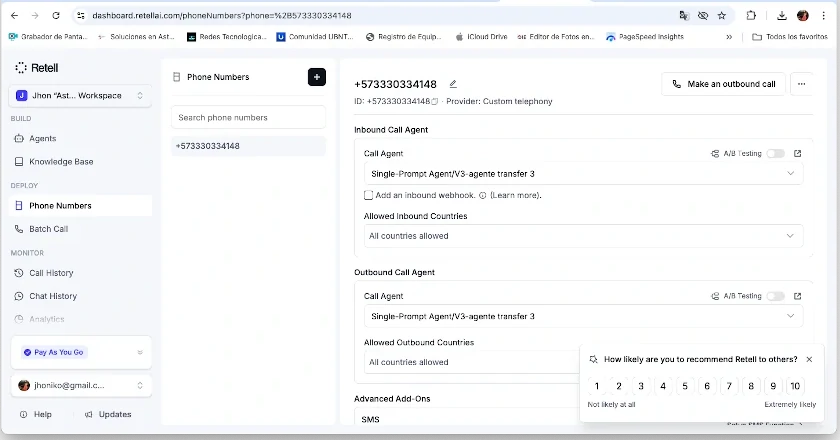Screen dimensions: 840x440
Task: Open the Learn more webhook link
Action: (515, 196)
